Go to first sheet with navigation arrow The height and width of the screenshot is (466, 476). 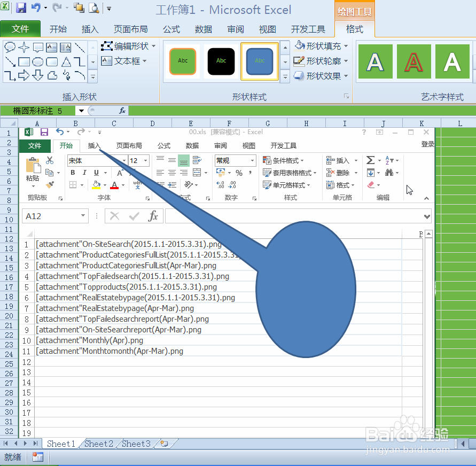pyautogui.click(x=5, y=444)
